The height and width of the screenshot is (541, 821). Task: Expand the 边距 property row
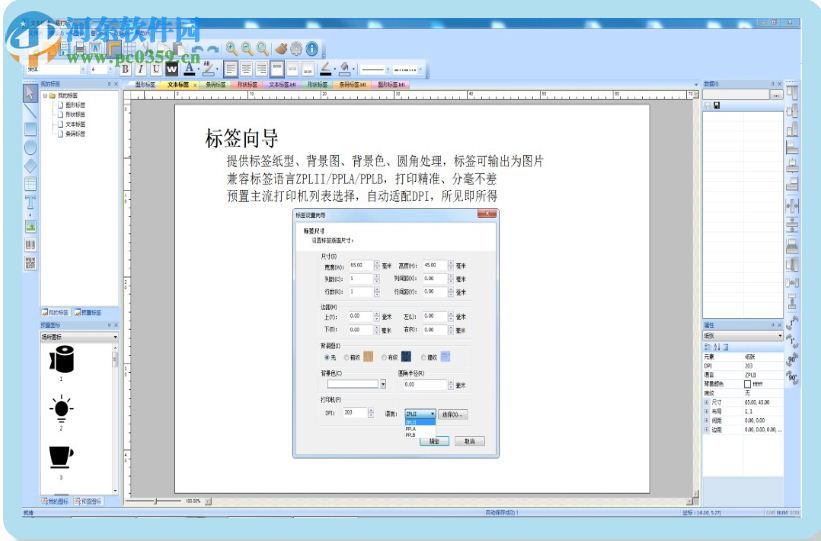[x=707, y=429]
